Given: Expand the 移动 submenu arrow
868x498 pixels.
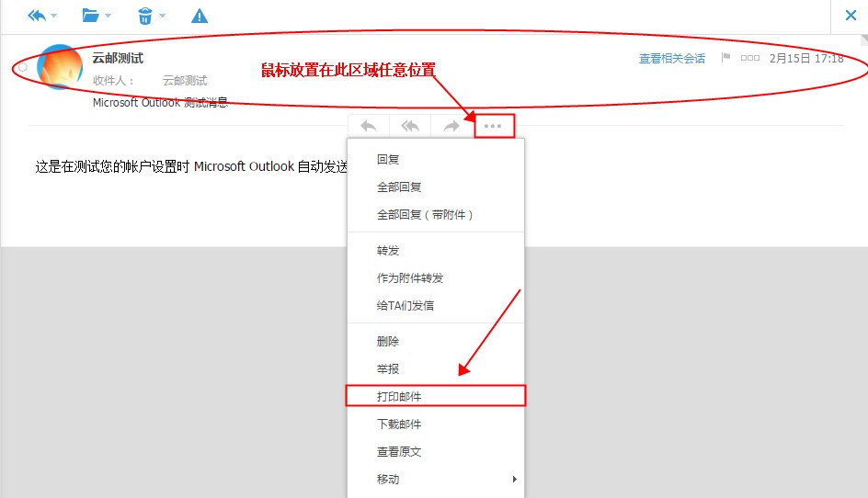Looking at the screenshot, I should (514, 479).
